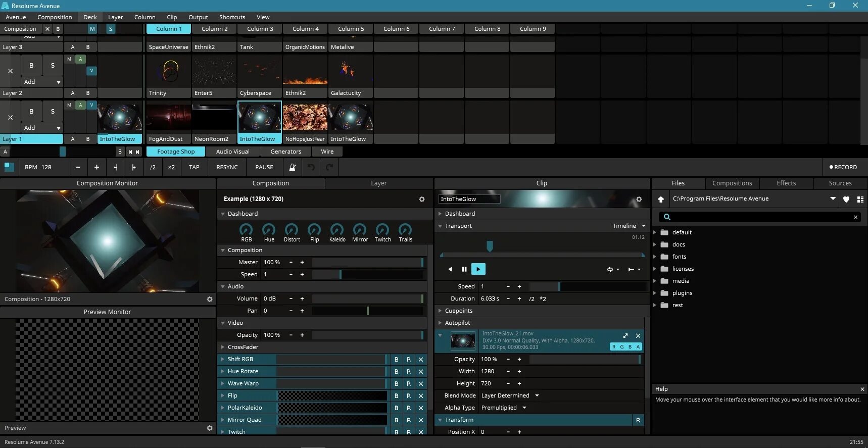Trigger previous column arrow on the crossfader bar
The height and width of the screenshot is (448, 868).
tap(130, 152)
